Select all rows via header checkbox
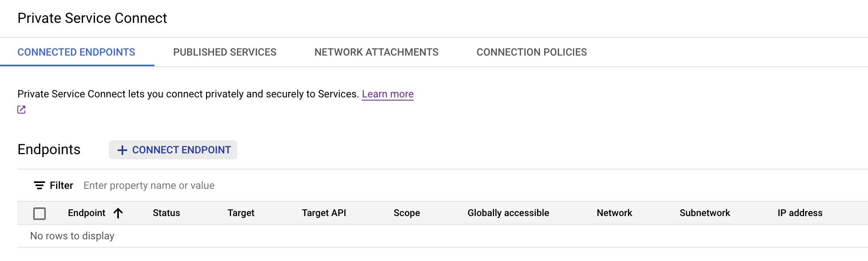 point(40,213)
